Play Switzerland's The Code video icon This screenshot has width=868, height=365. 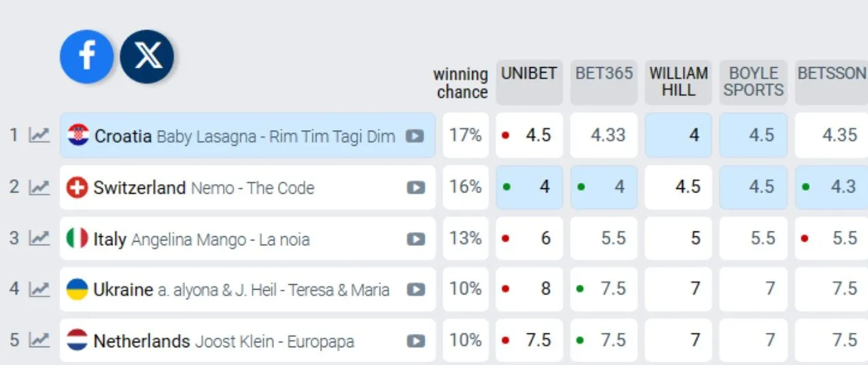point(415,188)
